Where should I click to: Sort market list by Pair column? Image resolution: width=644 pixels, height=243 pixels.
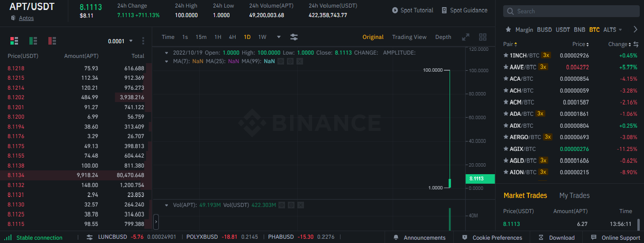(509, 44)
